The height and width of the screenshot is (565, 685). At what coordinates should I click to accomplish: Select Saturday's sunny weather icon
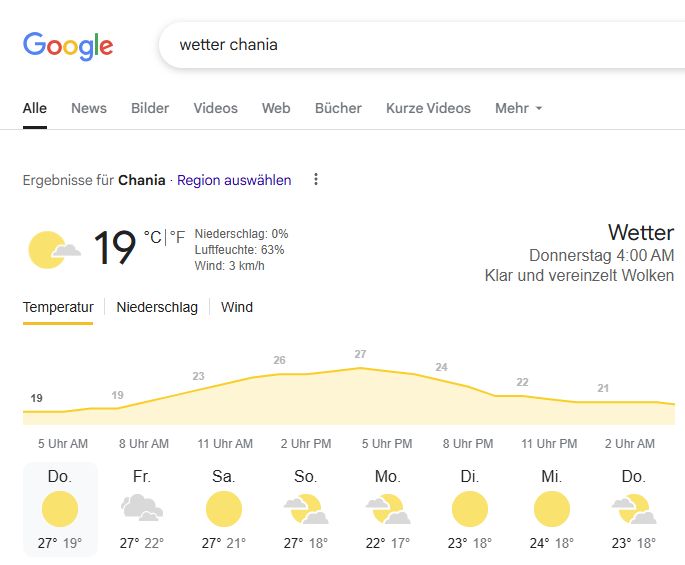coord(224,509)
